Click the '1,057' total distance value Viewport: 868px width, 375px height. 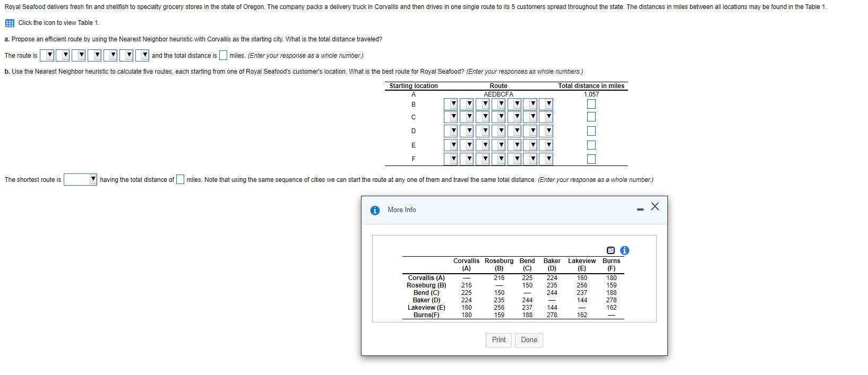coord(591,94)
